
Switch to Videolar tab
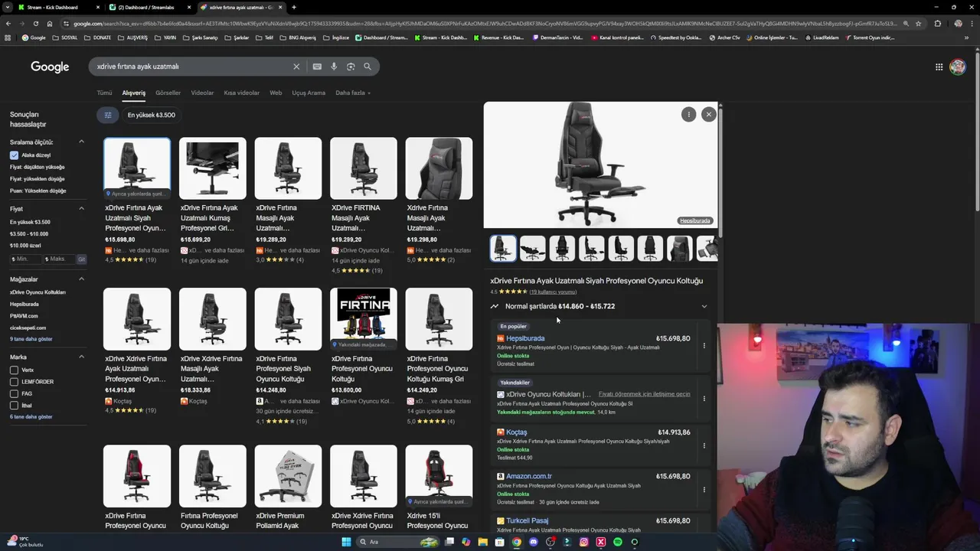point(202,93)
